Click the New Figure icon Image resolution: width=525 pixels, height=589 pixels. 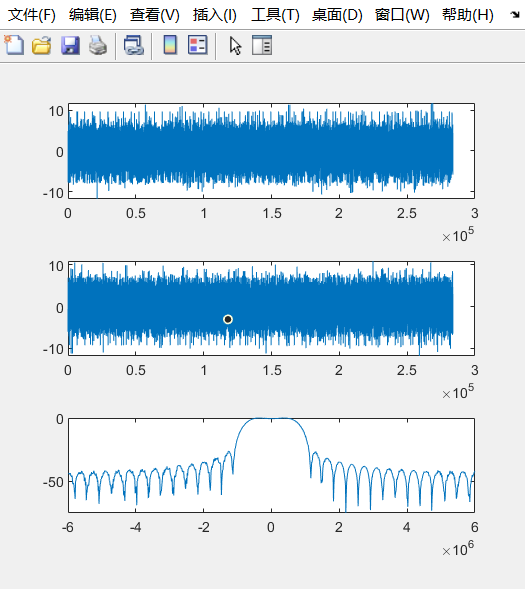click(14, 45)
